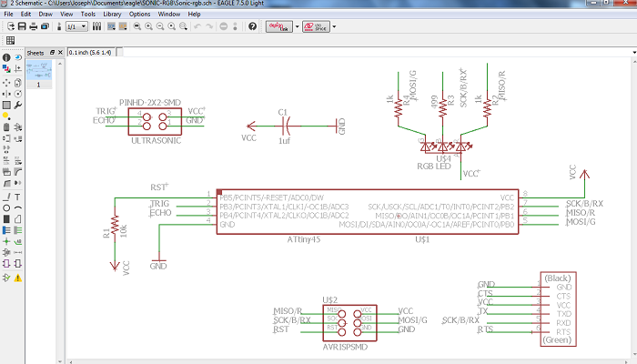Zoom to fit the drawing
The width and height of the screenshot is (637, 364).
pos(137,26)
